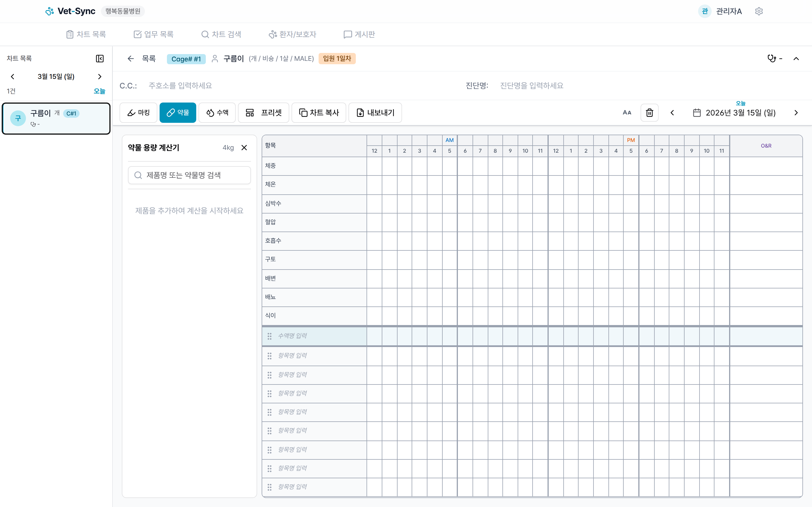Click the search icon in dose calculator
Screen dimensions: 812x507
[138, 175]
